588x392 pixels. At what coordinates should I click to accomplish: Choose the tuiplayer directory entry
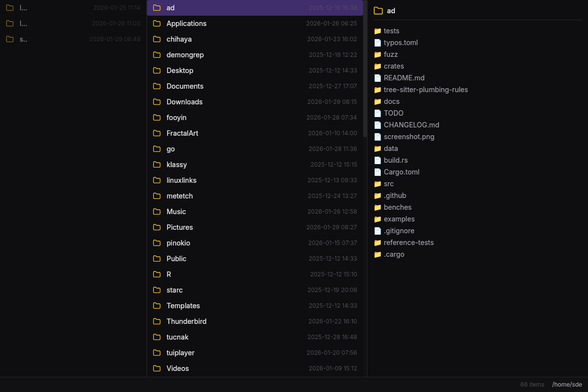point(255,353)
